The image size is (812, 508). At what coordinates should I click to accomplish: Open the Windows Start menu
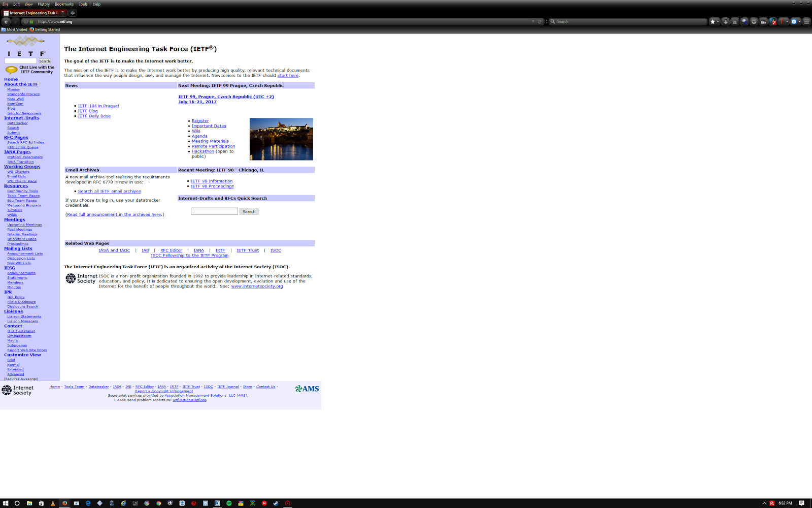(x=6, y=503)
